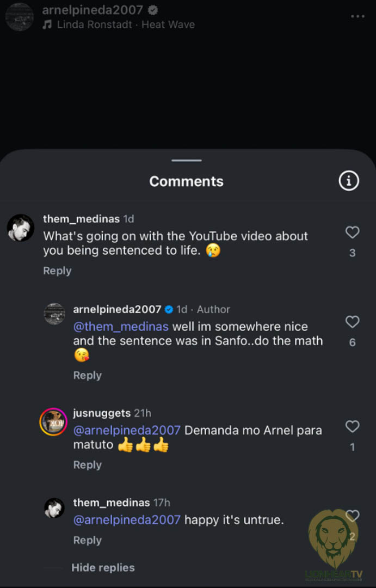Collapse thread with Hide replies
Screen dimensions: 376x588
click(103, 567)
